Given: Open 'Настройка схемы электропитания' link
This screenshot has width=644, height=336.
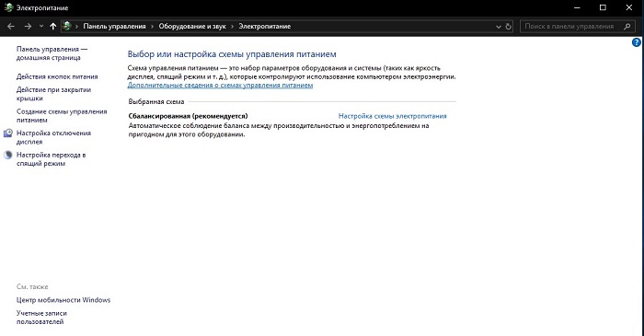Looking at the screenshot, I should (x=392, y=116).
